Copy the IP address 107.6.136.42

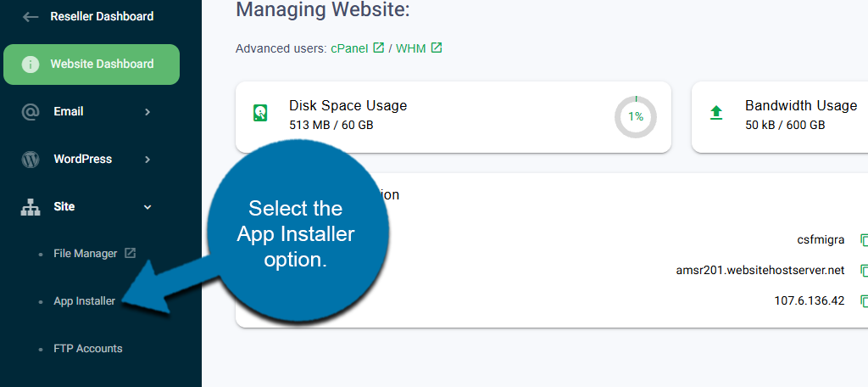863,301
